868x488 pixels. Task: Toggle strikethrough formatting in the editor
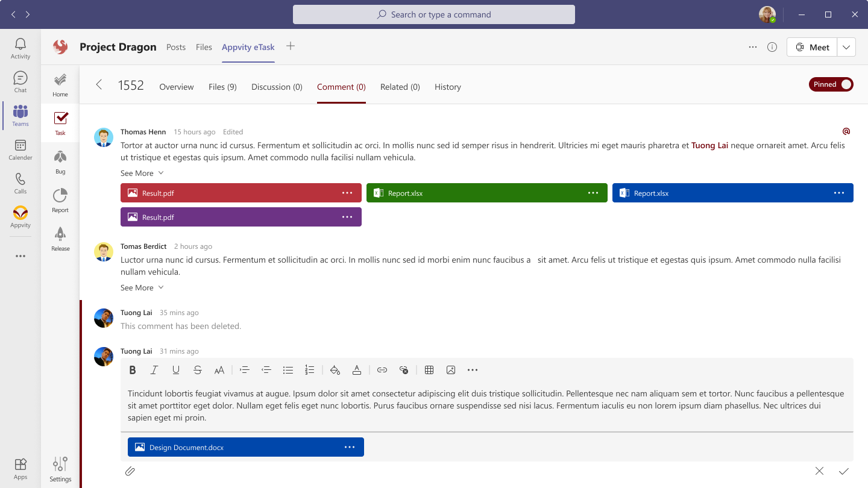(198, 370)
